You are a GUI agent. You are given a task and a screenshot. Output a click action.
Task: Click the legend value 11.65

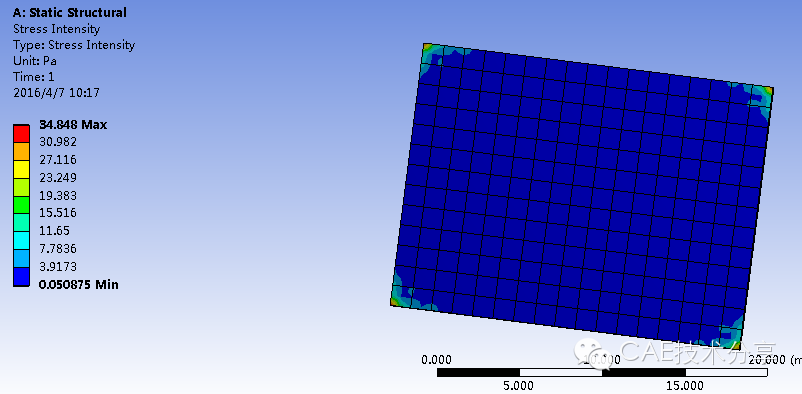pyautogui.click(x=55, y=230)
